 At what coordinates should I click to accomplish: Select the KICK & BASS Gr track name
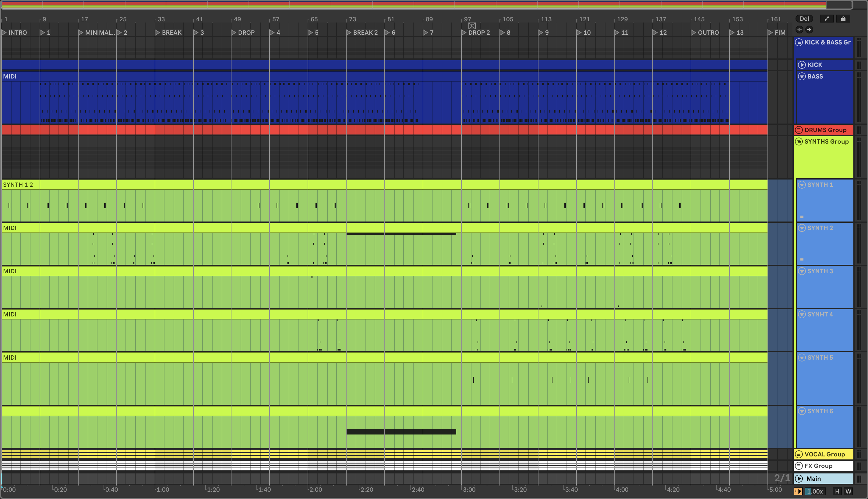pyautogui.click(x=827, y=42)
